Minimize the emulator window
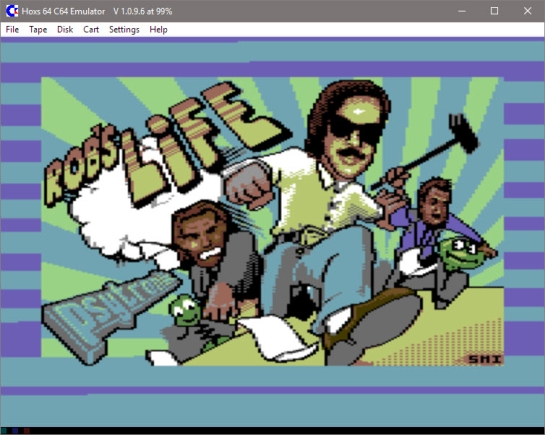 [x=462, y=11]
